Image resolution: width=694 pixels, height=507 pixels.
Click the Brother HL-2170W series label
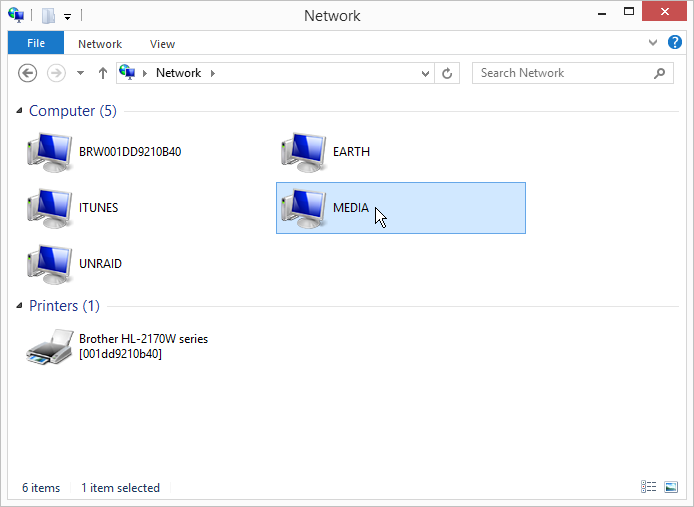[143, 346]
